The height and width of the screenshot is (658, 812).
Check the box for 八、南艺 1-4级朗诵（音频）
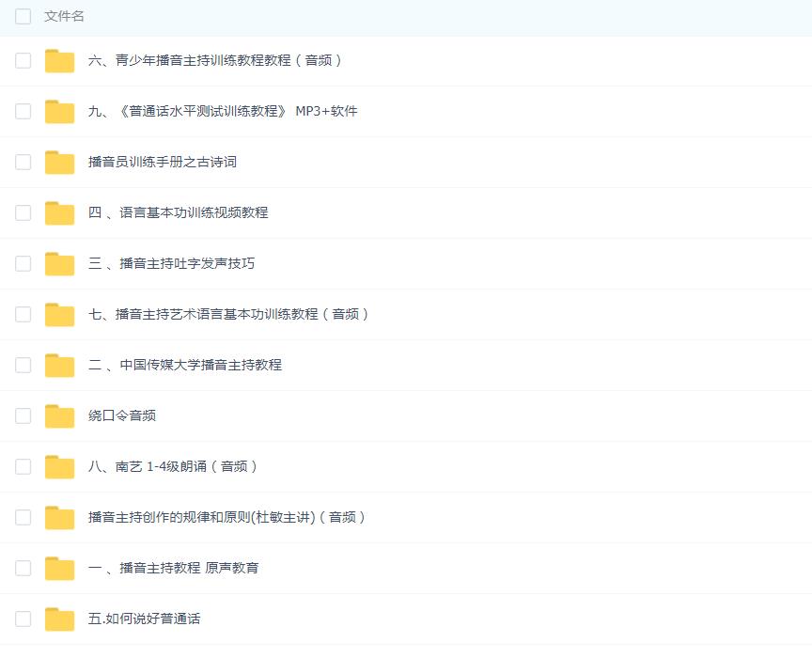(23, 467)
